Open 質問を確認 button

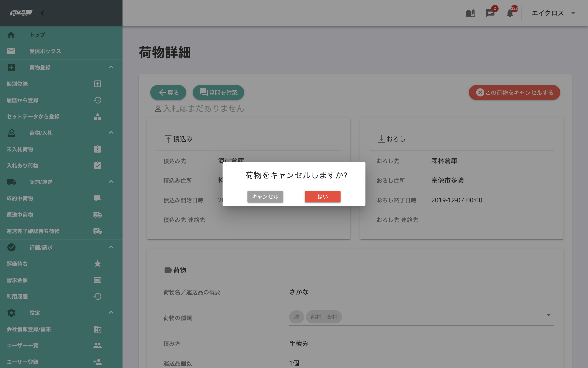[x=218, y=92]
